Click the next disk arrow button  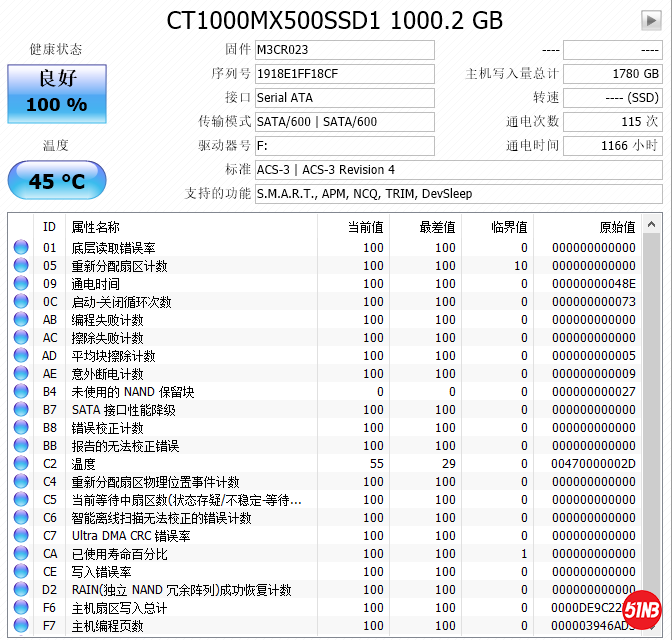click(x=650, y=20)
